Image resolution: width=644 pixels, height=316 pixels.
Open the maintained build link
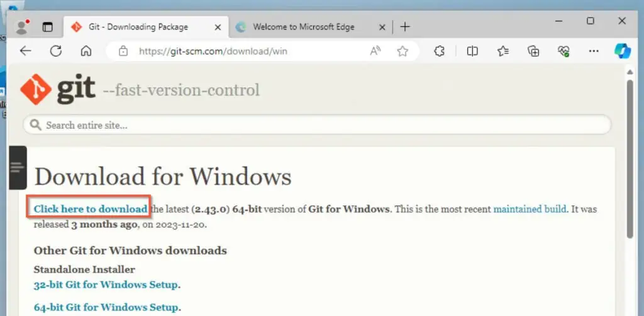click(530, 209)
